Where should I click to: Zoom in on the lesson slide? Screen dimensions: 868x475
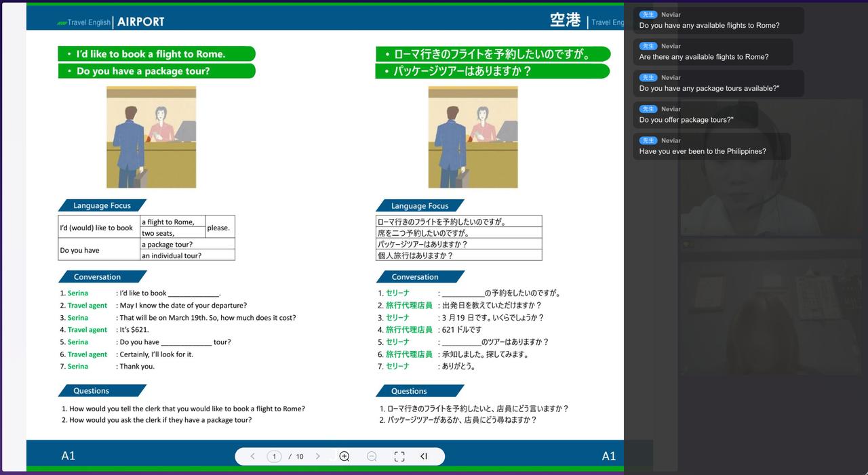point(344,457)
